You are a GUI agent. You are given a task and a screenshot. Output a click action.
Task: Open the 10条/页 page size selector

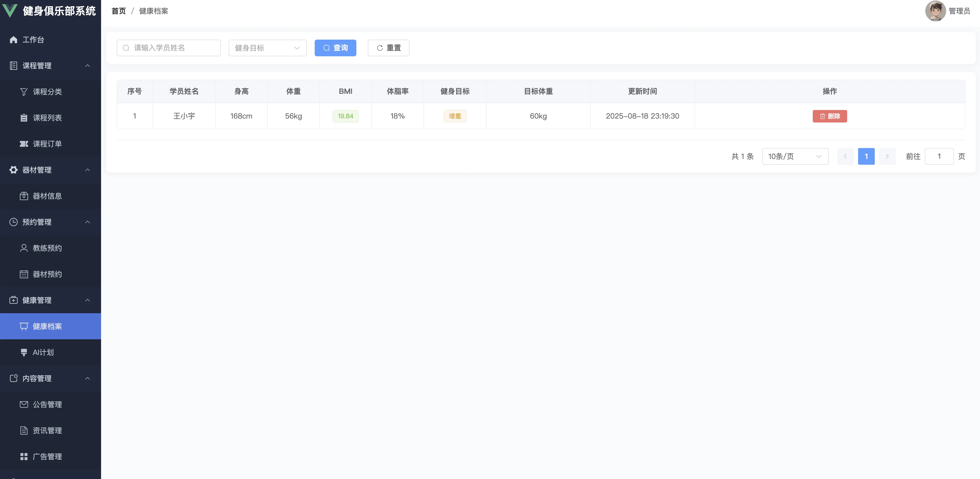[795, 156]
